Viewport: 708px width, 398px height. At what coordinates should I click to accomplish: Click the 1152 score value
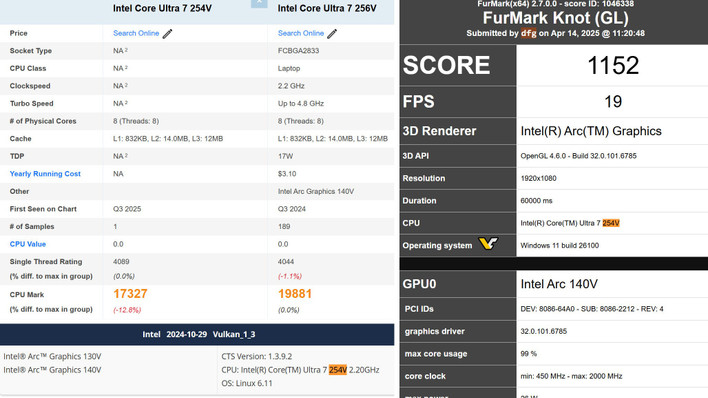click(x=613, y=66)
